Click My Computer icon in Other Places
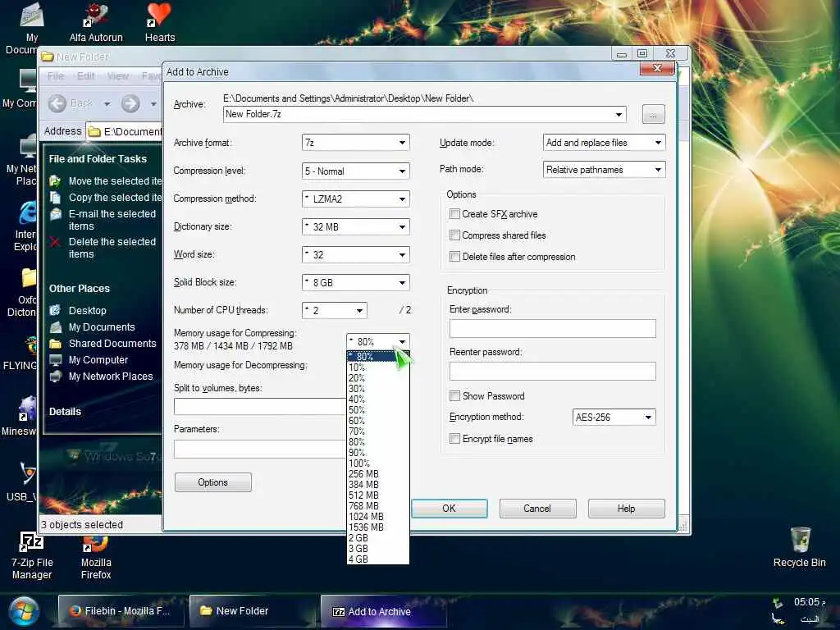 (x=55, y=360)
